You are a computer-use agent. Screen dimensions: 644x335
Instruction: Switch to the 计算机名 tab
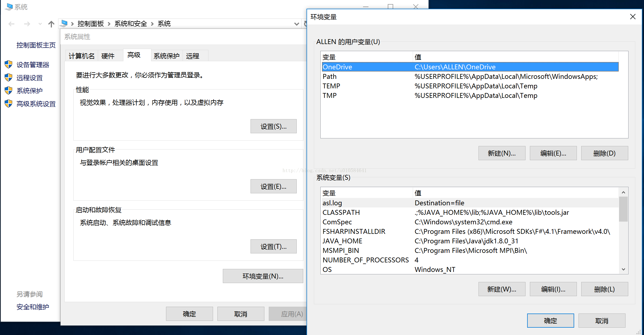pos(81,55)
